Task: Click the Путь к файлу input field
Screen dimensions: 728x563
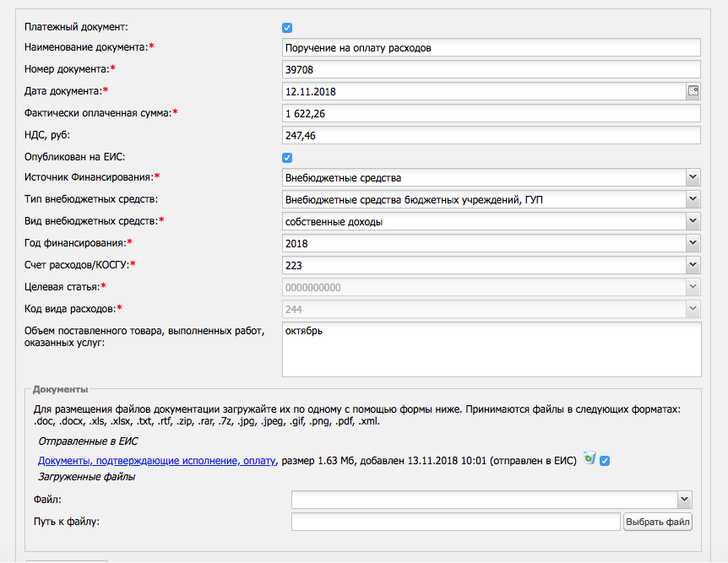Action: coord(456,522)
